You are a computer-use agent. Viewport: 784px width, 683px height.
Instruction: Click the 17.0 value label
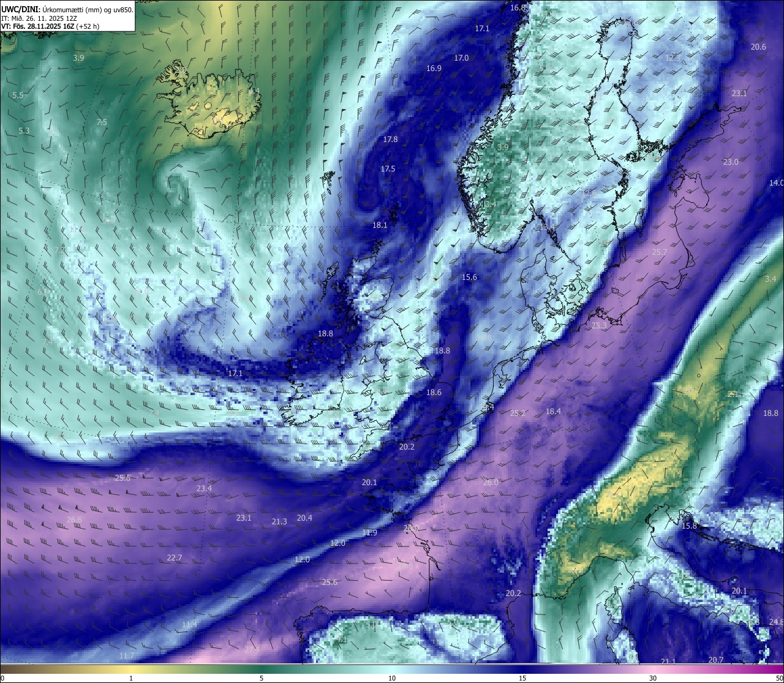[x=461, y=58]
